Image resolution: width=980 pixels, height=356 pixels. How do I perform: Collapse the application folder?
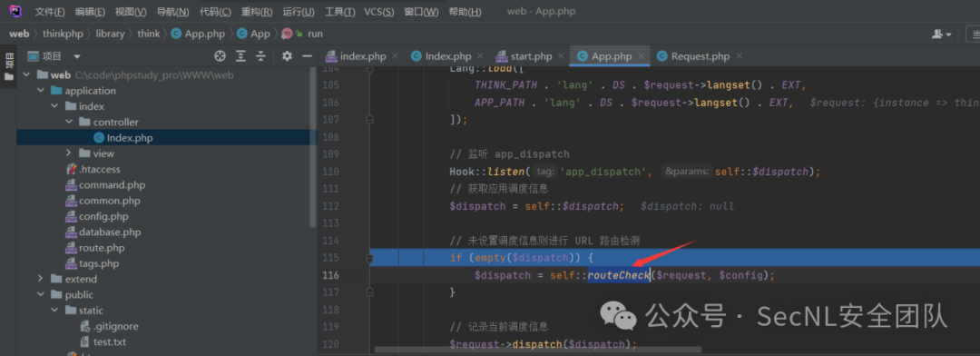tap(41, 91)
